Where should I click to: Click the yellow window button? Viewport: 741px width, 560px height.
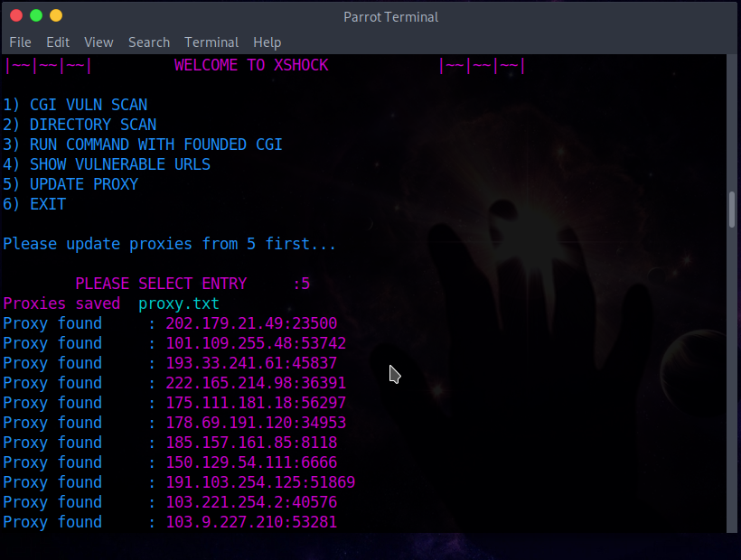pyautogui.click(x=56, y=15)
